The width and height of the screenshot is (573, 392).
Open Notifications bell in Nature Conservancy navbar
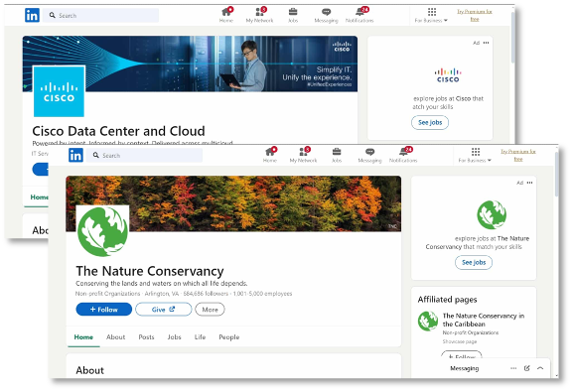tap(403, 155)
